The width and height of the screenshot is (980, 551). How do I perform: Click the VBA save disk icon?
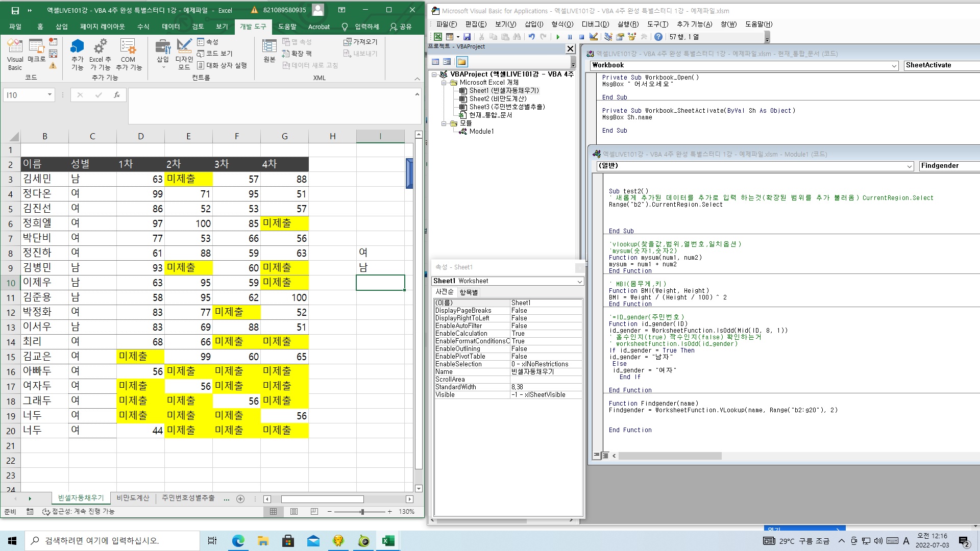pos(467,37)
